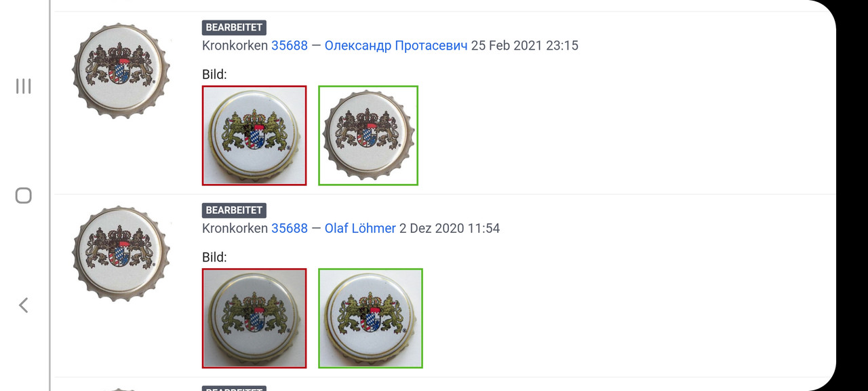Screen dimensions: 868x391
Task: Click the Bild: label in Olaf Löhmer entry
Action: tap(214, 257)
